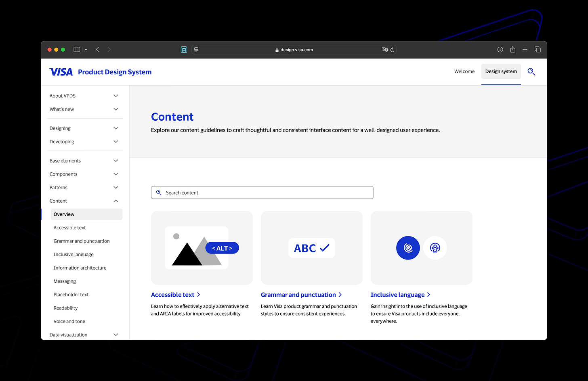The width and height of the screenshot is (588, 381).
Task: Switch to the Welcome tab
Action: point(464,71)
